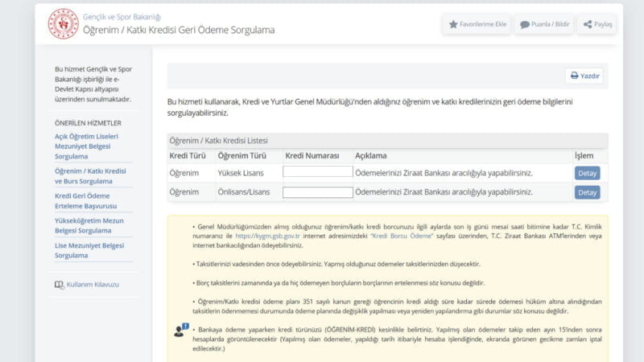Click the Önlisans/Lisans Kredi Numarası field
Screen dimensions: 644x362
[317, 192]
